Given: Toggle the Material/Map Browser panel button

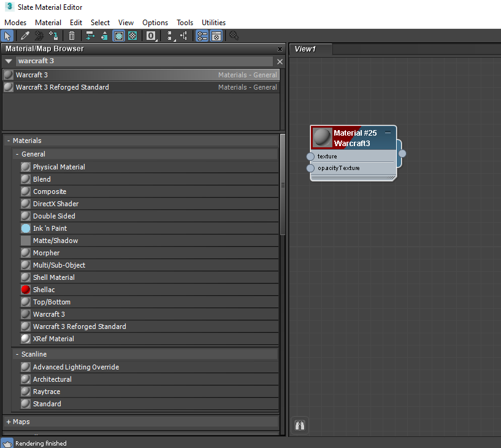Looking at the screenshot, I should 202,36.
